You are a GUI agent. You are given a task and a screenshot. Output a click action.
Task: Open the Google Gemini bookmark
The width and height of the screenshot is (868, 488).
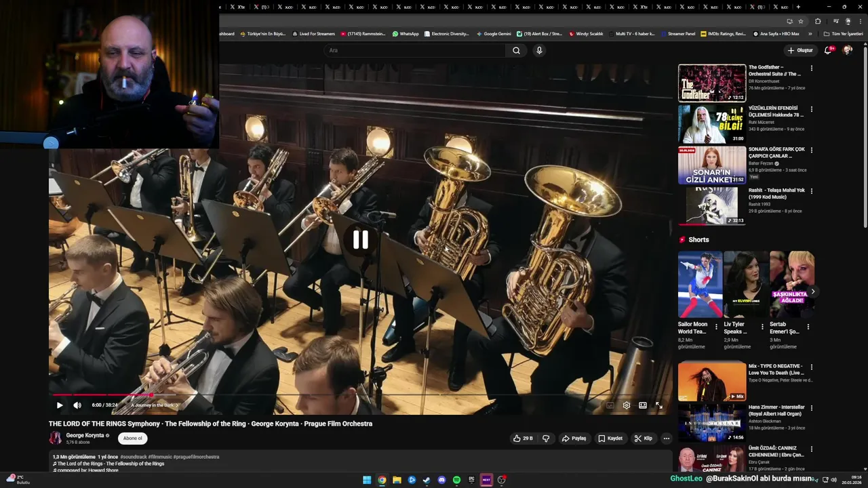pos(494,33)
